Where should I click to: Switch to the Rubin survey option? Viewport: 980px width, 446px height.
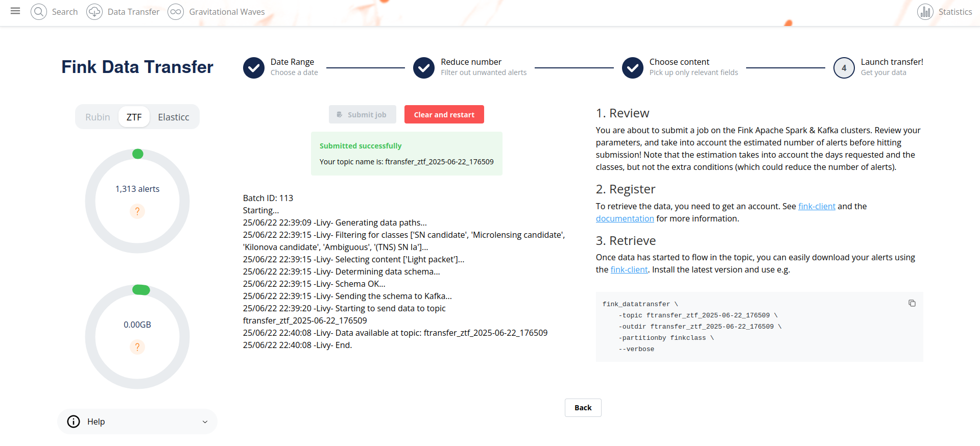98,117
